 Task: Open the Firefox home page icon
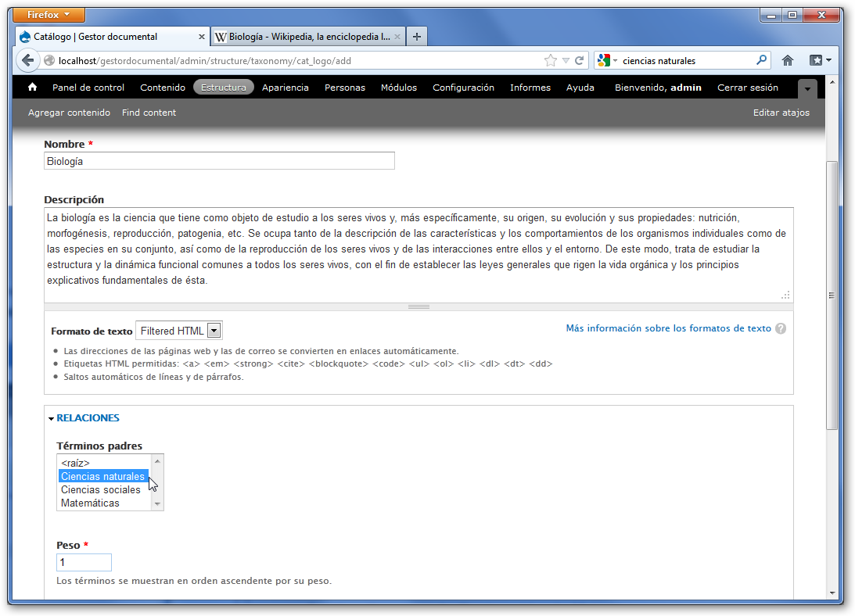[x=788, y=60]
